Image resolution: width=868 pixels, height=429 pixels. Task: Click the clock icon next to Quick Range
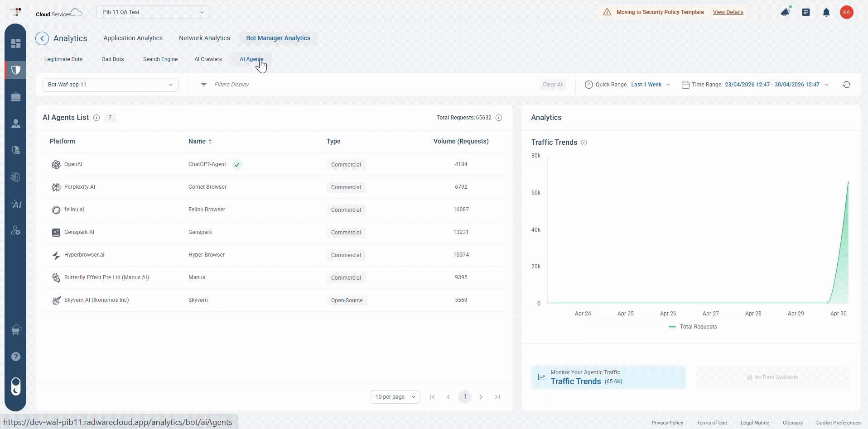pyautogui.click(x=588, y=85)
